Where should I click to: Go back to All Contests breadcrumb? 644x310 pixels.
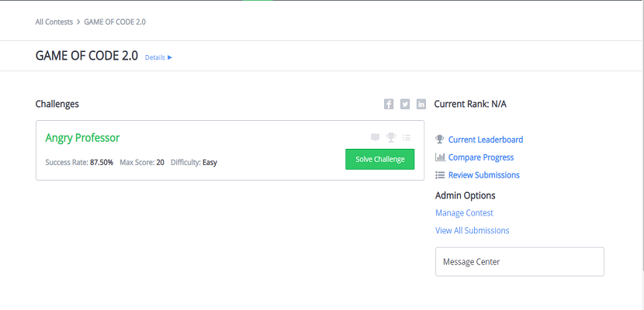54,22
